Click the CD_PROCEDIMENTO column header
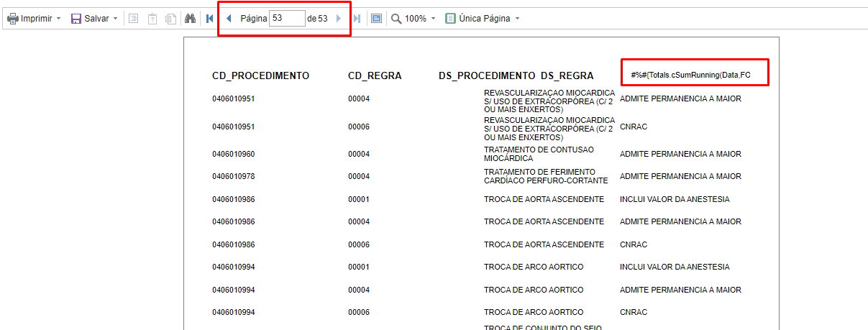The image size is (868, 330). click(261, 75)
